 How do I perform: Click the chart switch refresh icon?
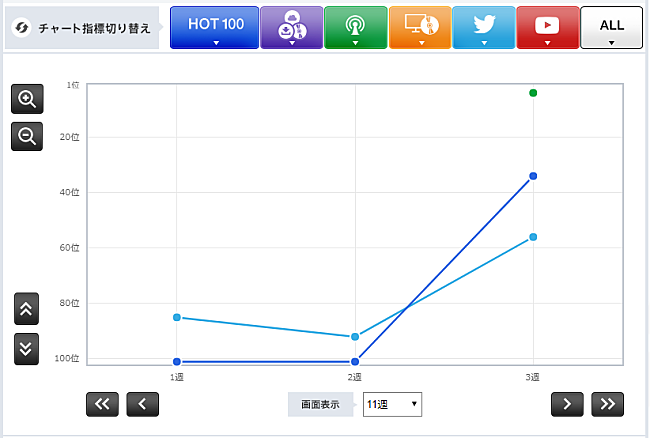coord(20,28)
